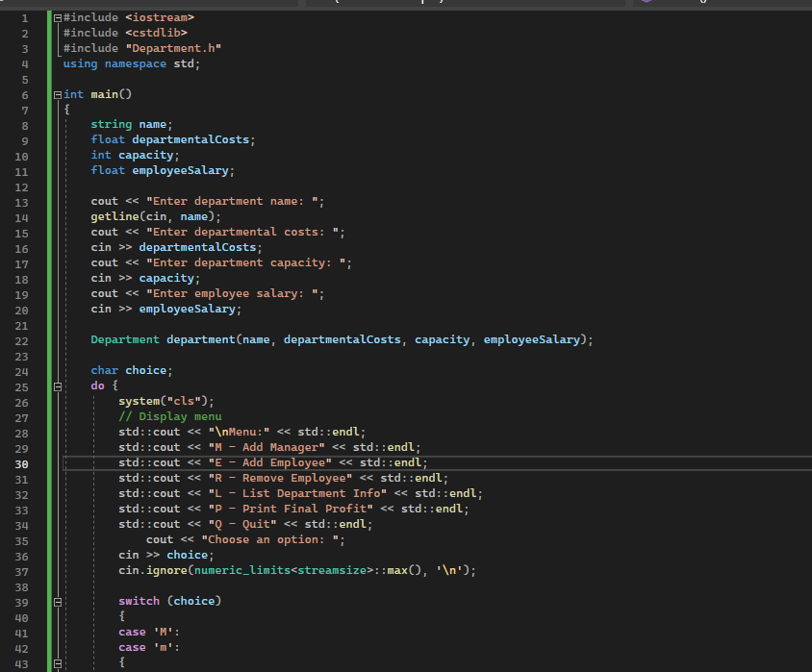Click the "Q - Quit" string

click(242, 524)
